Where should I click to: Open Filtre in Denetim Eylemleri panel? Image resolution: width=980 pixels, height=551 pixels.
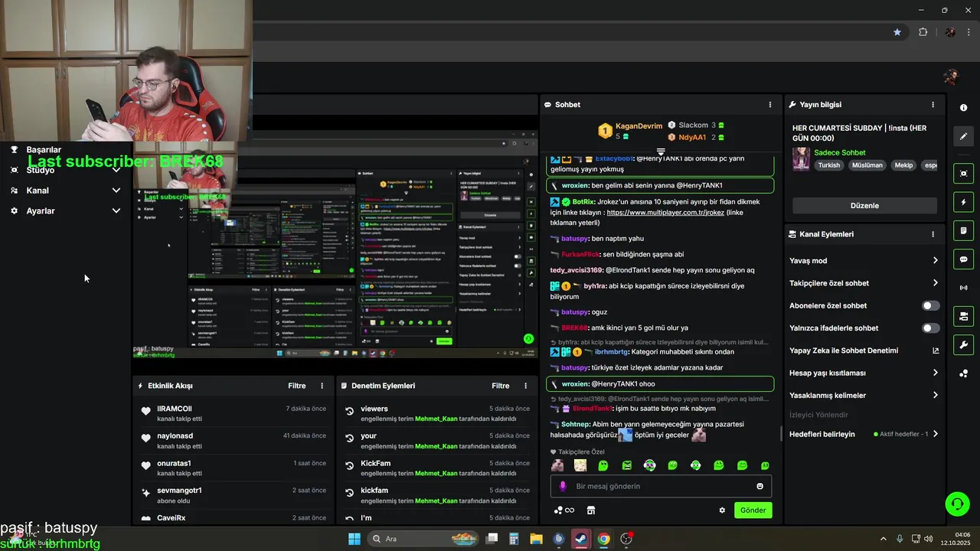pos(500,386)
